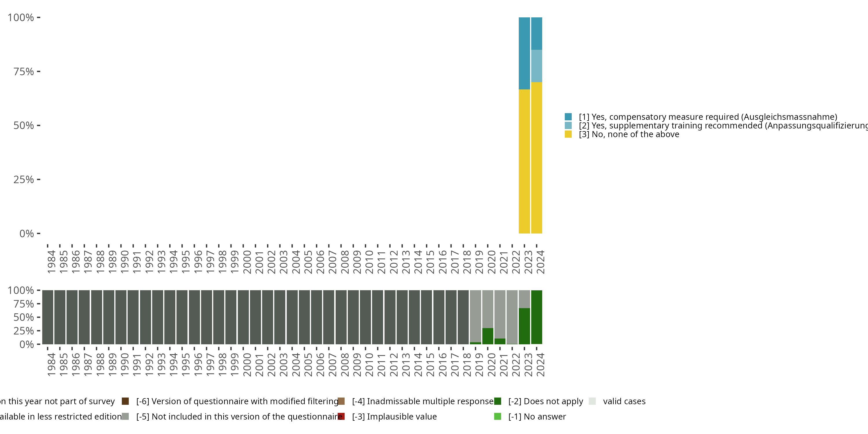This screenshot has width=868, height=434.
Task: Click gray swatch for Not included in questionnaire
Action: [125, 416]
